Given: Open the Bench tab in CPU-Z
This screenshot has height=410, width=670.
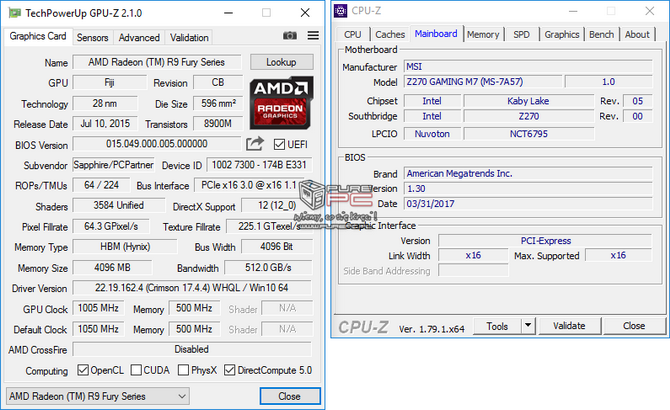Looking at the screenshot, I should (602, 35).
